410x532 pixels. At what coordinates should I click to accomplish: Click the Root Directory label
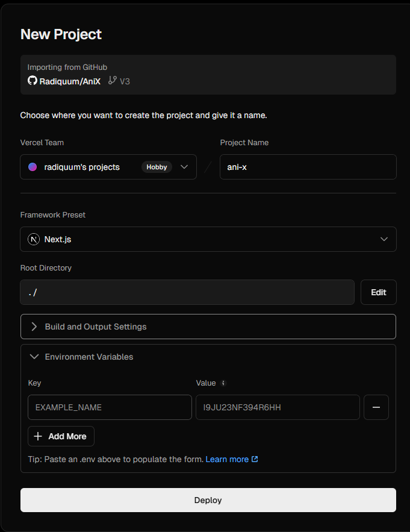click(46, 268)
